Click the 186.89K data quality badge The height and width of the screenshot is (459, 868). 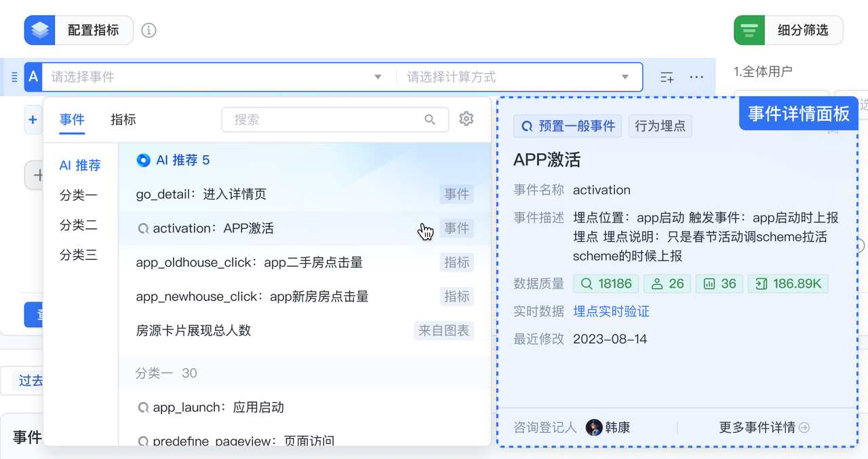(x=788, y=283)
